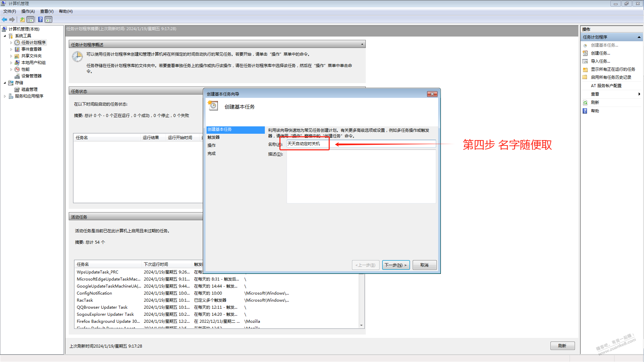Image resolution: width=644 pixels, height=362 pixels.
Task: Open the 查看(V) menu
Action: pos(47,11)
